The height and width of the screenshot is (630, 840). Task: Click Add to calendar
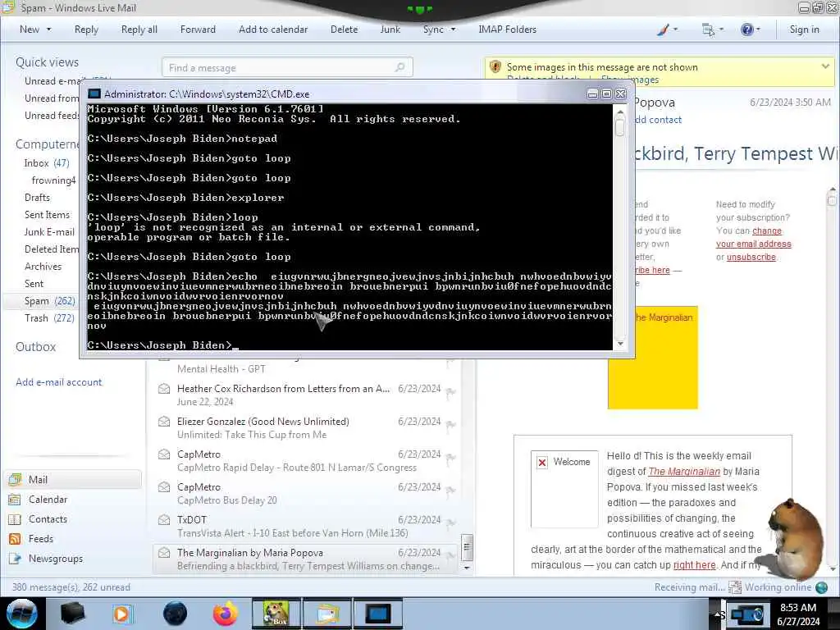[x=273, y=30]
